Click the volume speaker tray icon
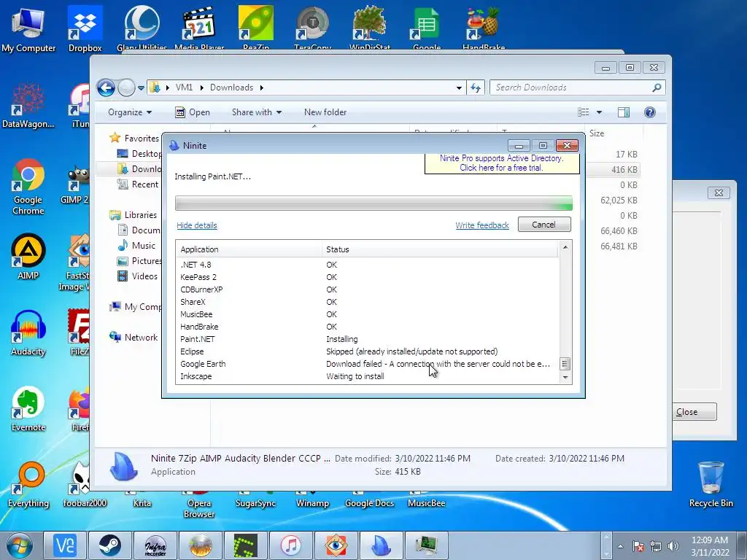The image size is (747, 560). click(673, 546)
